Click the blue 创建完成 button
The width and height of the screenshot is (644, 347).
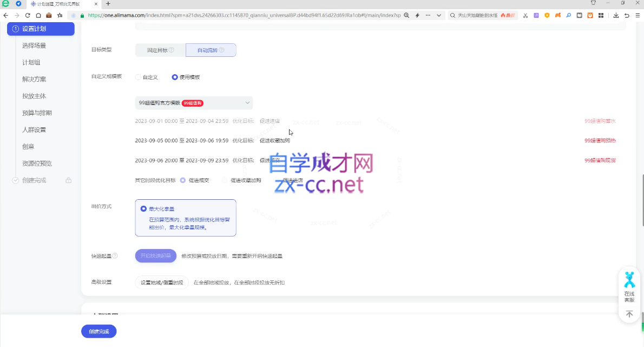point(99,331)
